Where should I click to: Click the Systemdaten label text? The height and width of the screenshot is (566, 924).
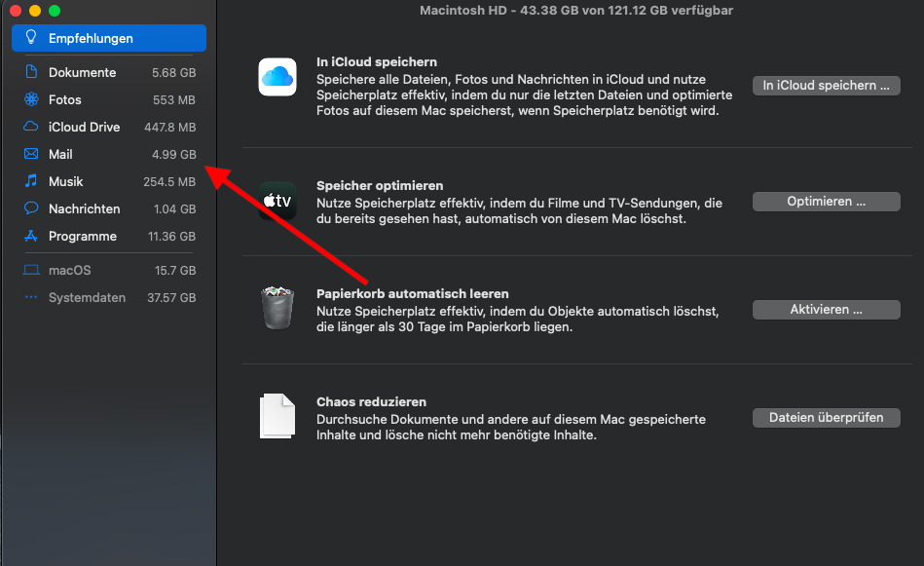pos(87,298)
